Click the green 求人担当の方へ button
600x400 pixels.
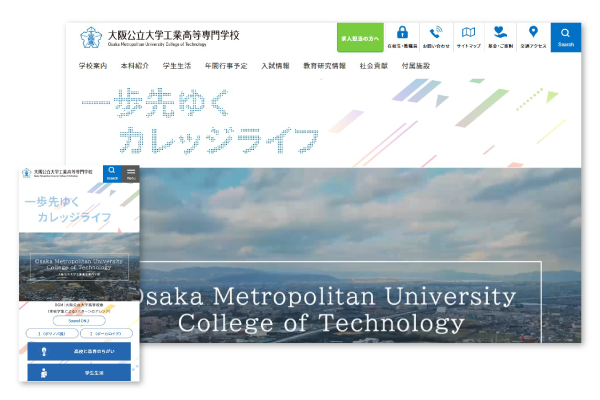(x=360, y=37)
